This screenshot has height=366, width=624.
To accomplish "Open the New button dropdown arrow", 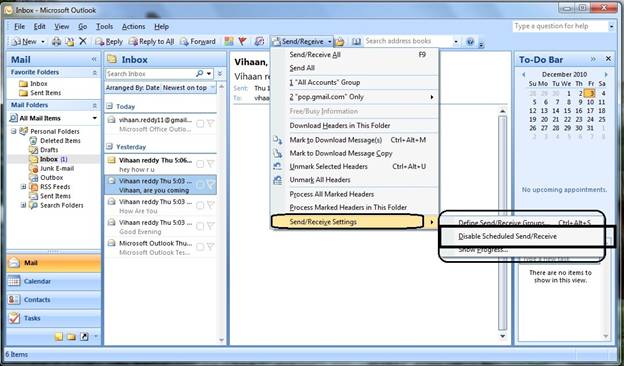I will click(43, 42).
